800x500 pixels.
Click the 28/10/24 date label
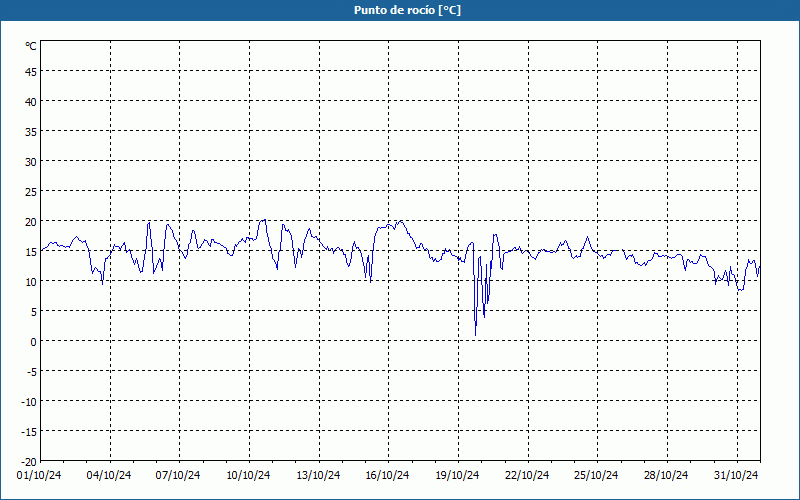point(666,476)
